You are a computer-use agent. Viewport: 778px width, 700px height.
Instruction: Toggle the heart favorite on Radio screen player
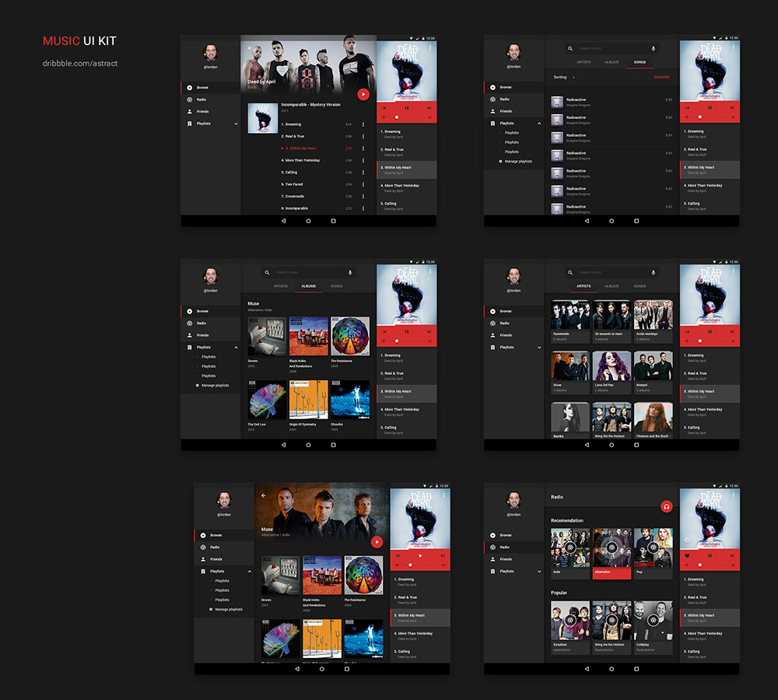[687, 555]
